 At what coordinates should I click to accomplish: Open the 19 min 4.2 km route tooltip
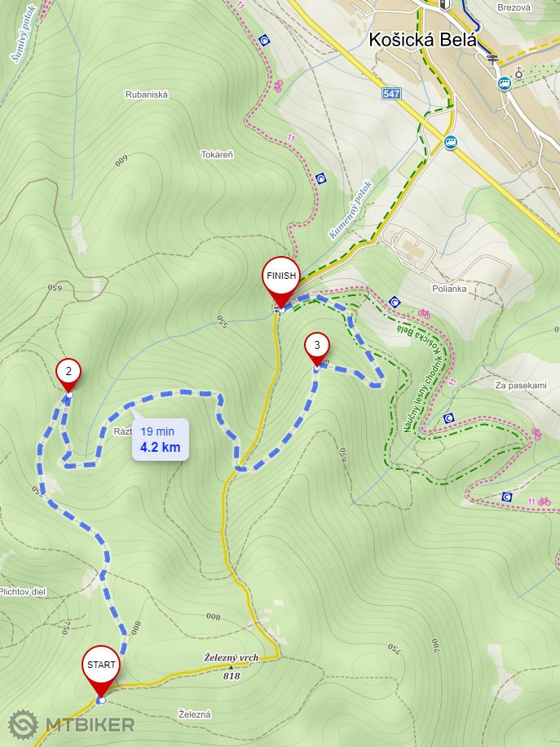coord(161,440)
